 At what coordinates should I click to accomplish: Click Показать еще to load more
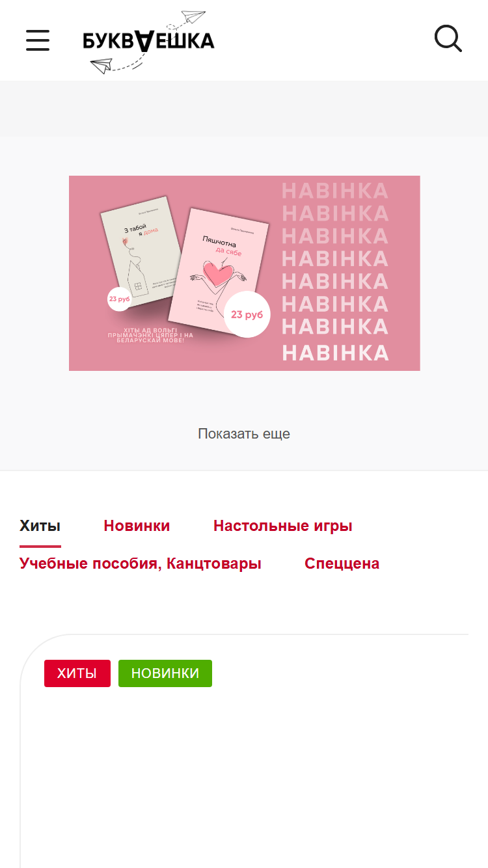(244, 434)
